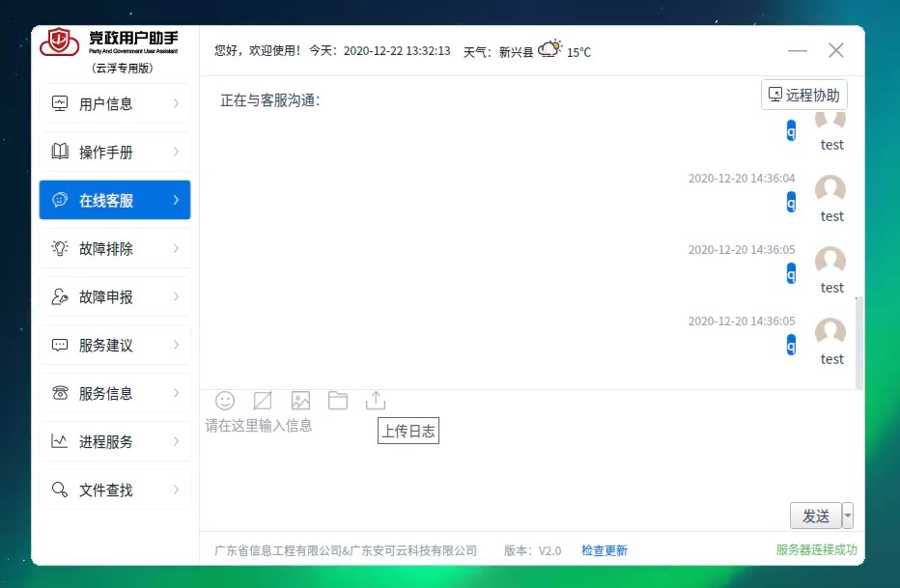Image resolution: width=900 pixels, height=588 pixels.
Task: Expand the 故障排除 chevron arrow
Action: 176,249
